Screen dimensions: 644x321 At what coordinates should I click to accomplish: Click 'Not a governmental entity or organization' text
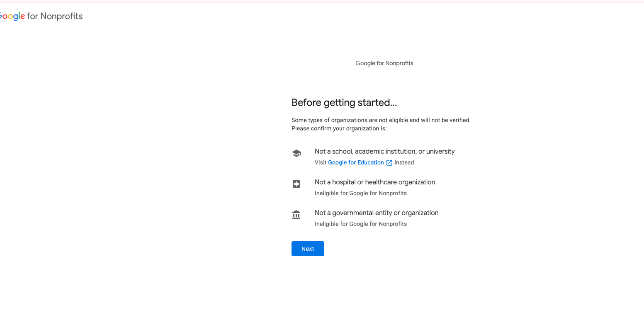point(377,213)
